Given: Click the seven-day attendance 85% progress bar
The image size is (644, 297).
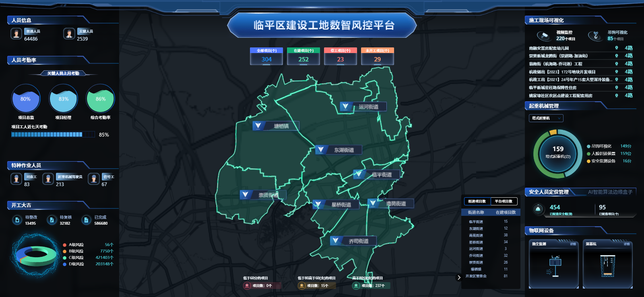Looking at the screenshot, I should [53, 135].
